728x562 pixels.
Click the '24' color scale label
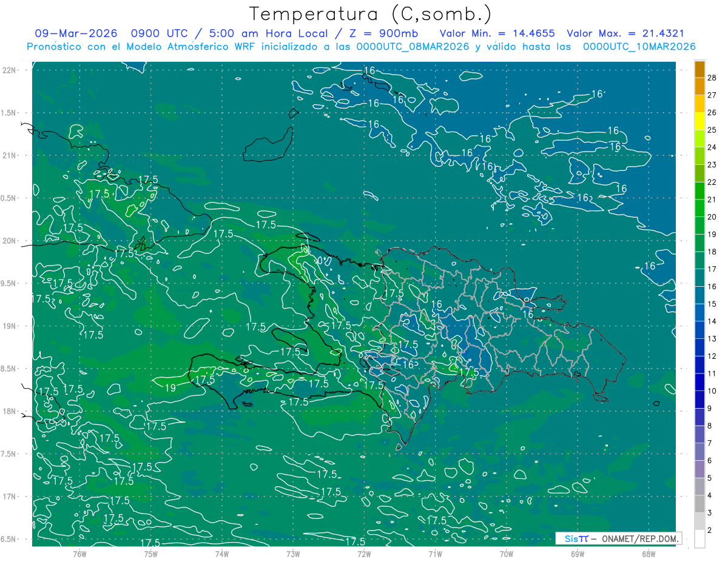(x=712, y=147)
